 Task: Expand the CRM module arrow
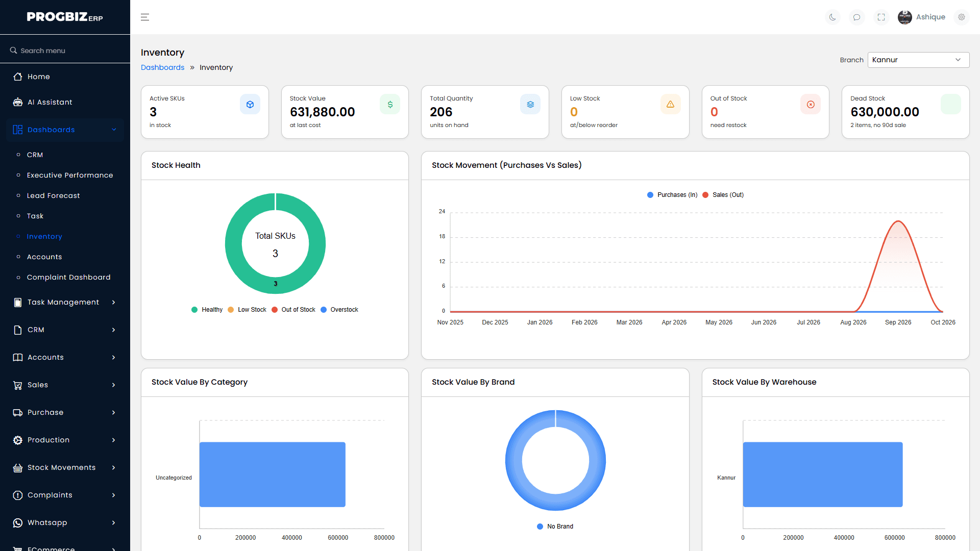click(113, 330)
